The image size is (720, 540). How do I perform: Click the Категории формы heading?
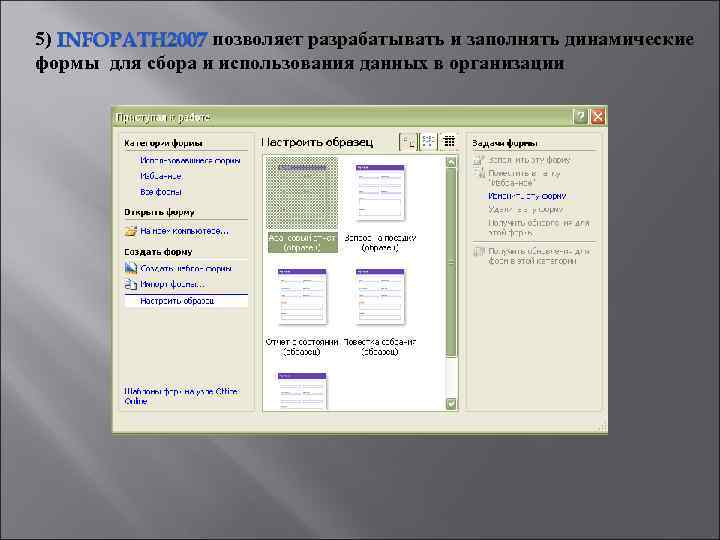[x=163, y=143]
